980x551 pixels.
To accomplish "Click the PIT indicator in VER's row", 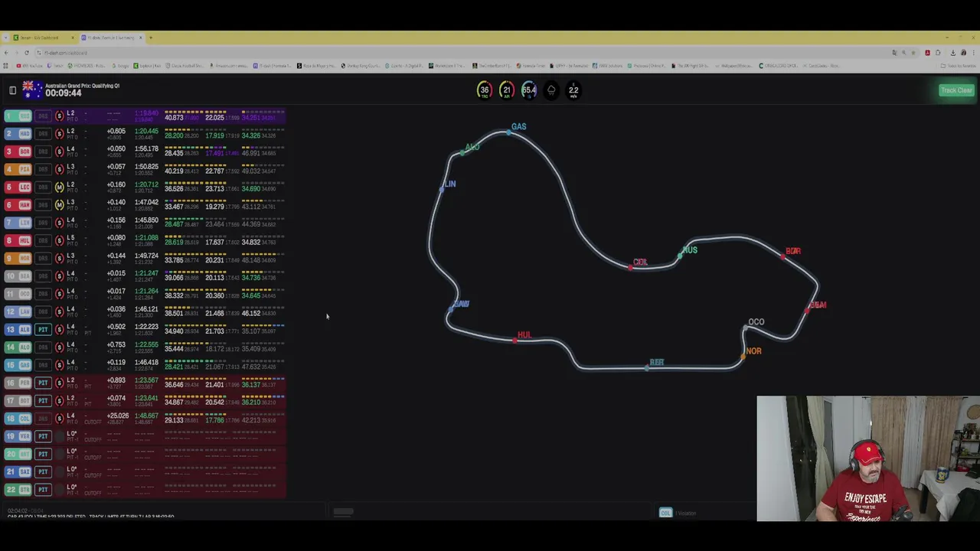I will tap(43, 436).
